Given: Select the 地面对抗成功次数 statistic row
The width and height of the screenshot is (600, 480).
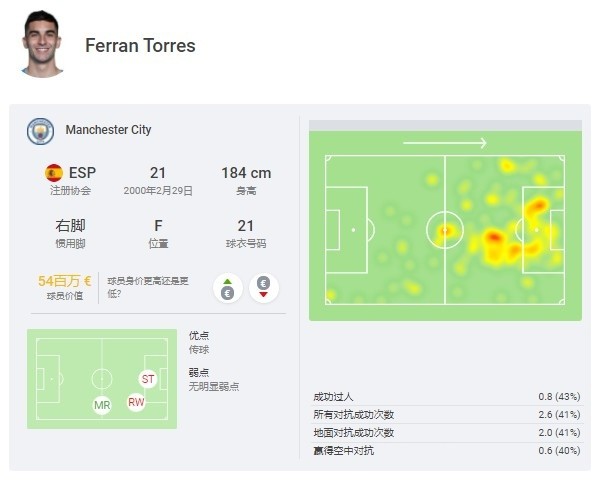Looking at the screenshot, I should (x=447, y=433).
